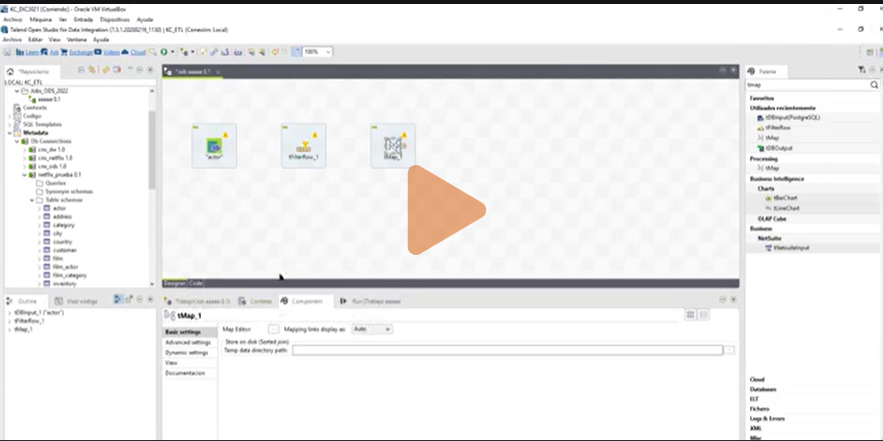This screenshot has height=441, width=883.
Task: Click the big orange play button overlay
Action: click(x=445, y=210)
